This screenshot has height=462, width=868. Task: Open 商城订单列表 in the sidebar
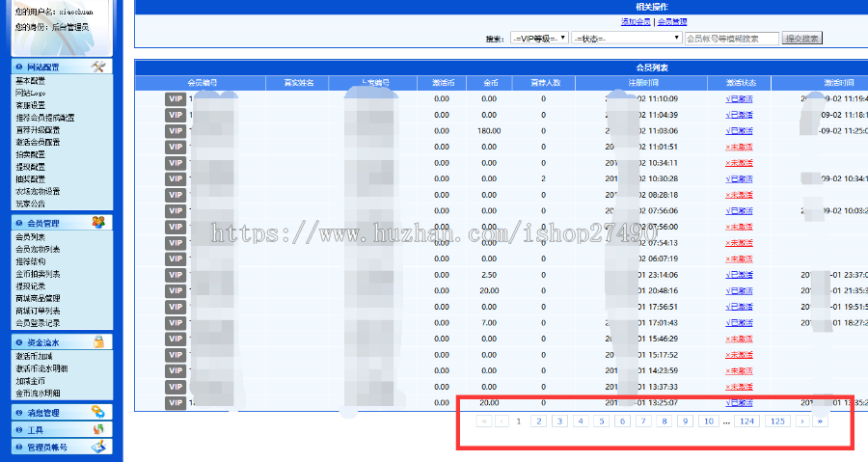(x=38, y=311)
